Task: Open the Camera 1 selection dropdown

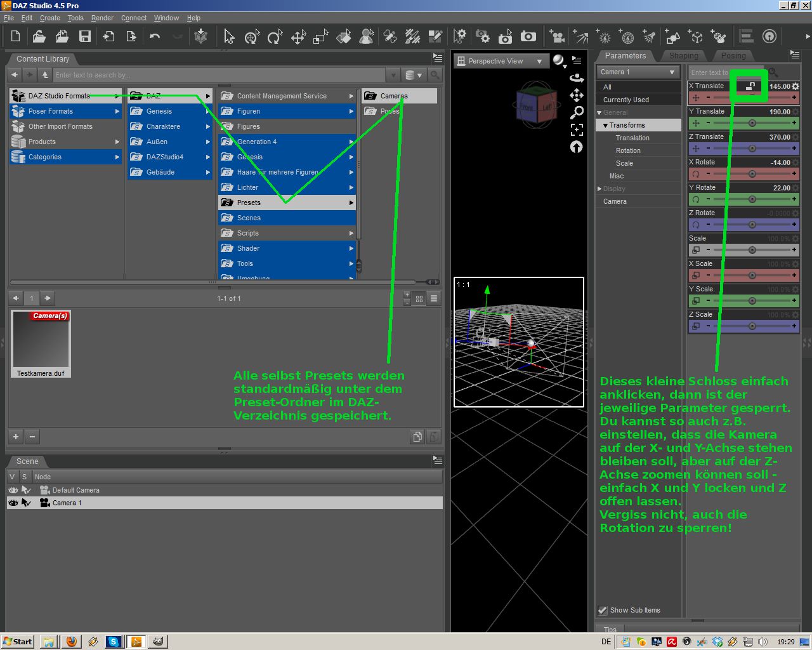Action: pos(638,72)
